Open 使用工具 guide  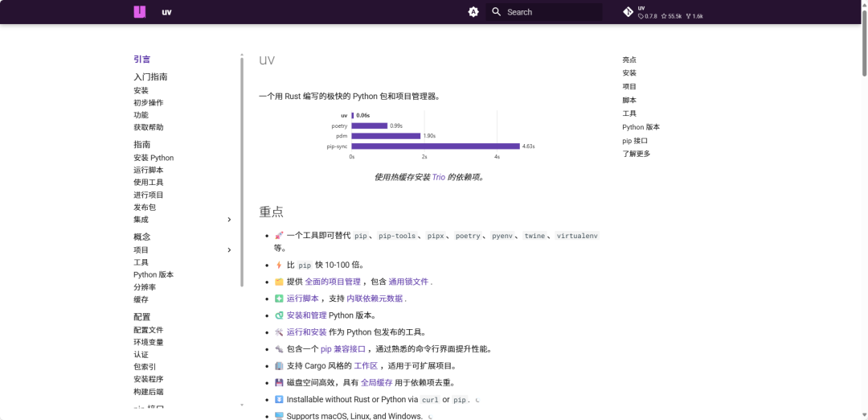(149, 183)
